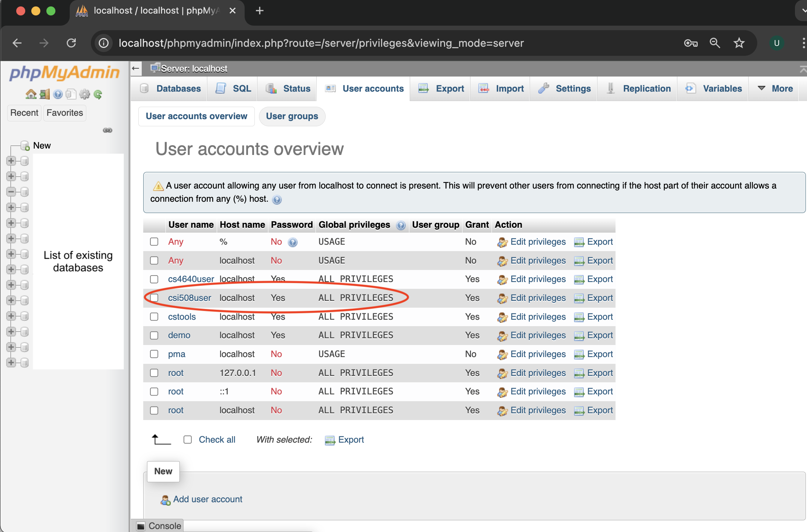The width and height of the screenshot is (807, 532).
Task: Click the Export icon beside cstools user
Action: [x=579, y=317]
